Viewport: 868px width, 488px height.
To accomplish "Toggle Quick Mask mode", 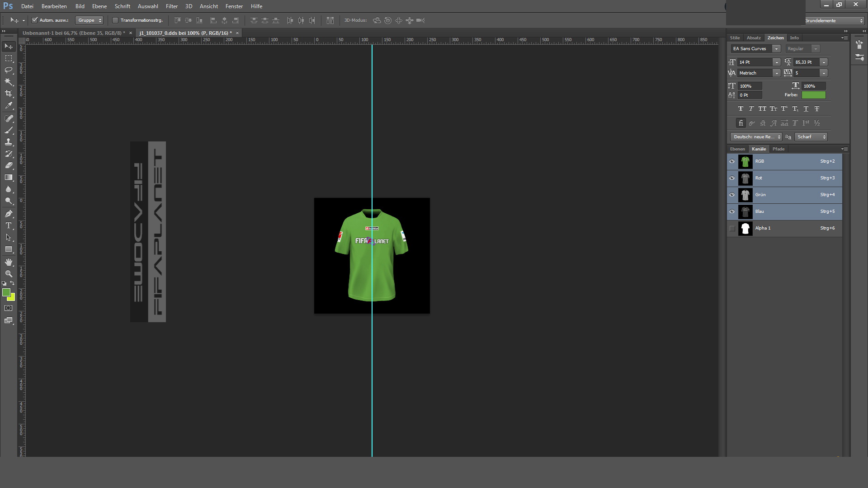I will coord(9,308).
